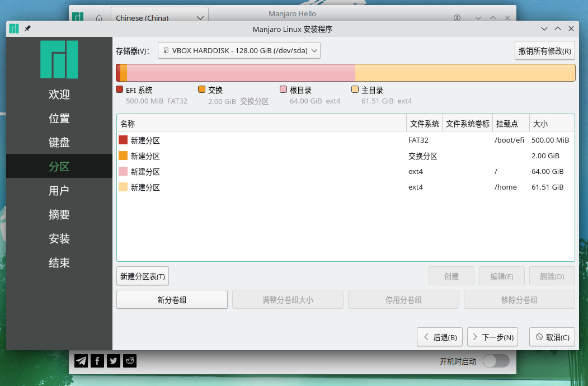Viewport: 588px width, 386px height.
Task: Click the 2.00 GiB size cell in the table
Action: (x=545, y=156)
